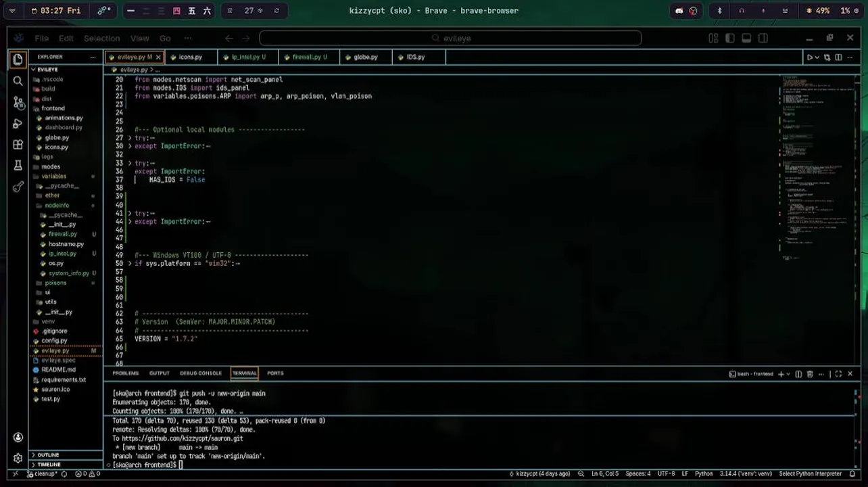This screenshot has width=868, height=487.
Task: Collapse the frontend folder in Explorer
Action: [53, 108]
